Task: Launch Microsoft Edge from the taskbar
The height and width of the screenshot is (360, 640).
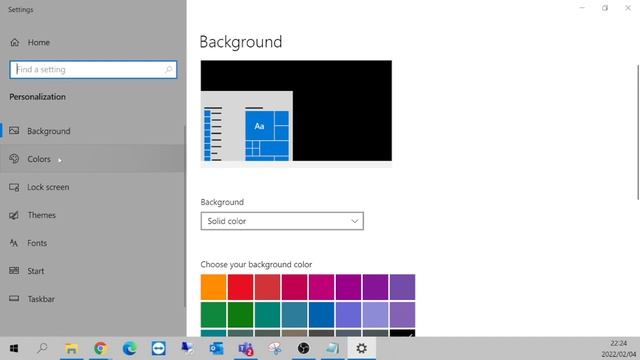Action: pyautogui.click(x=129, y=349)
